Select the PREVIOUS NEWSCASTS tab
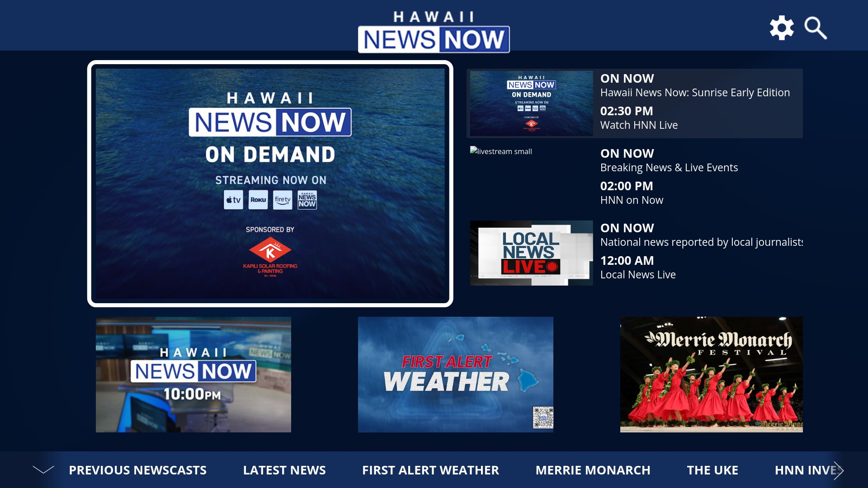Screen dimensions: 868x488 coord(138,470)
